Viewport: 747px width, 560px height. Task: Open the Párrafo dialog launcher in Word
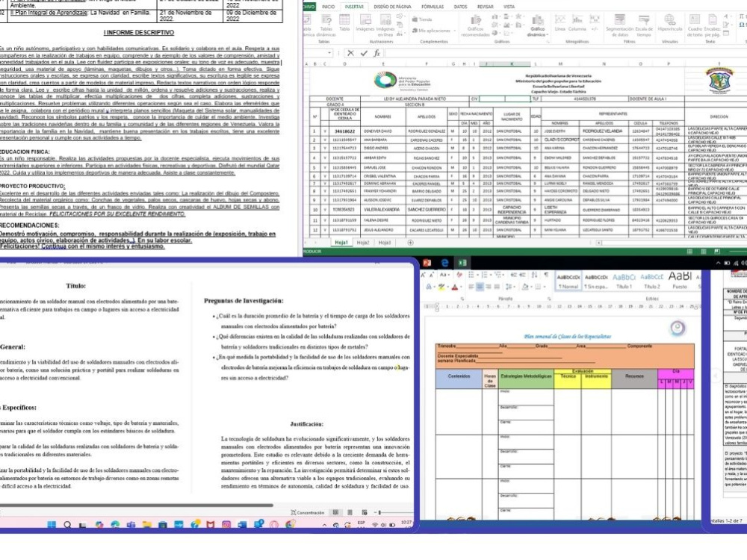pyautogui.click(x=549, y=299)
